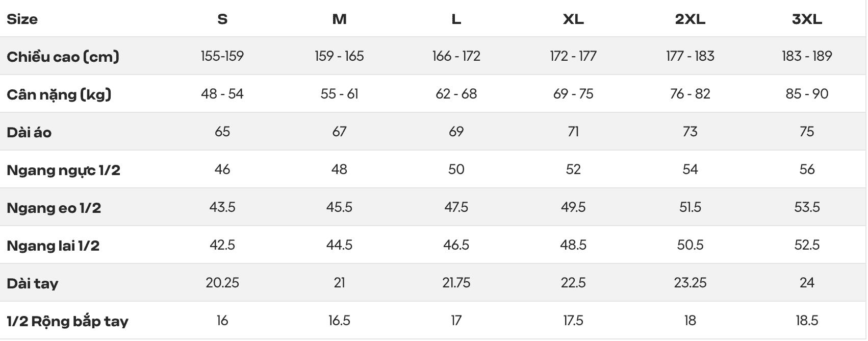
Task: Select the 20.25 sleeve length cell
Action: (222, 282)
